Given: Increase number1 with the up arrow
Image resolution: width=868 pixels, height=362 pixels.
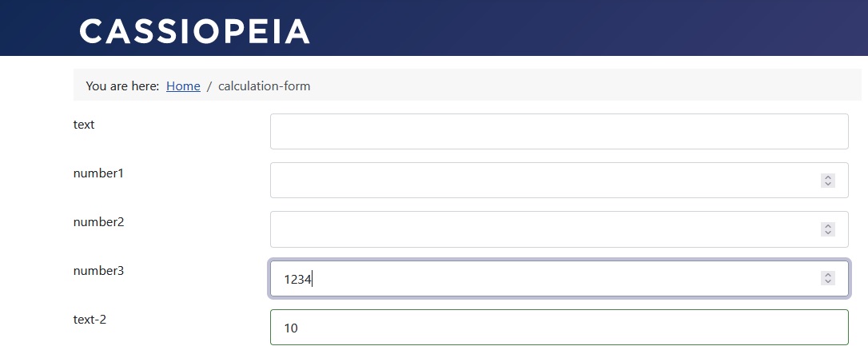Looking at the screenshot, I should (828, 177).
